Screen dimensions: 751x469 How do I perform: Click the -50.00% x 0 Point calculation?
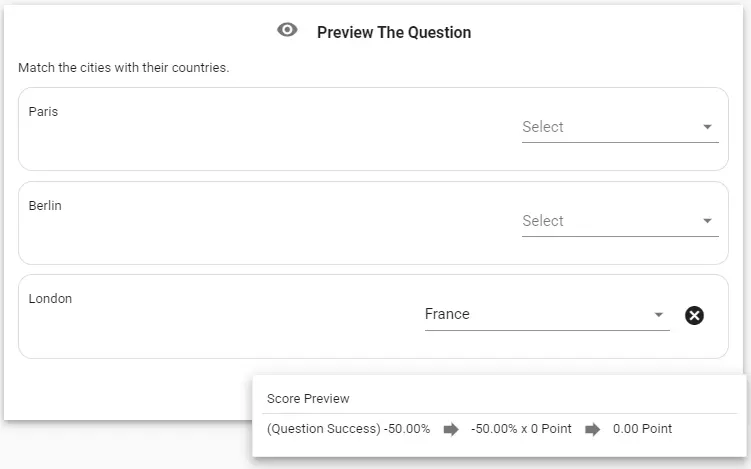[521, 429]
